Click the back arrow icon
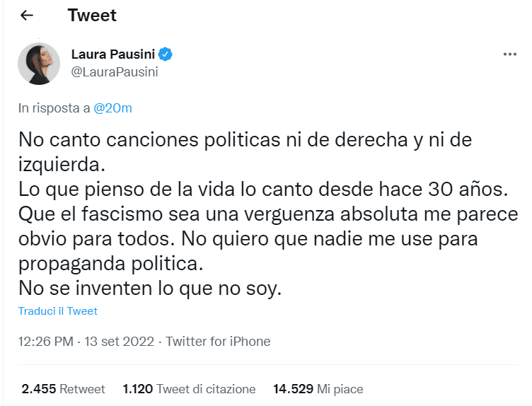532x406 pixels. [x=27, y=16]
